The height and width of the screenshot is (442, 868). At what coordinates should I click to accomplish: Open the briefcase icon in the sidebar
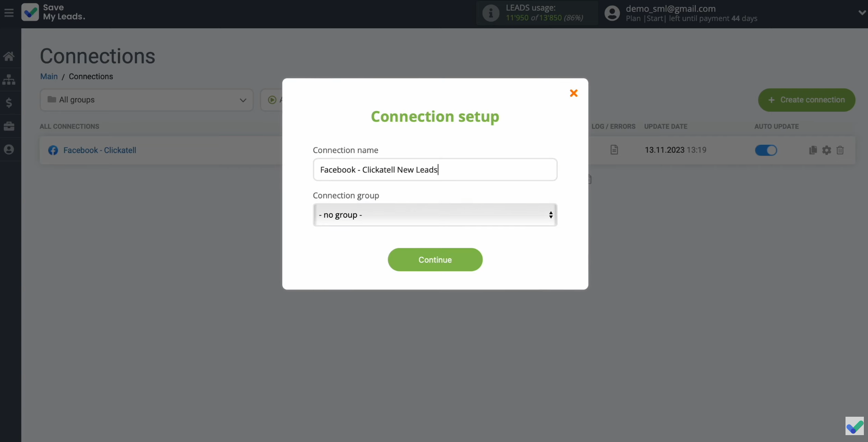(9, 126)
